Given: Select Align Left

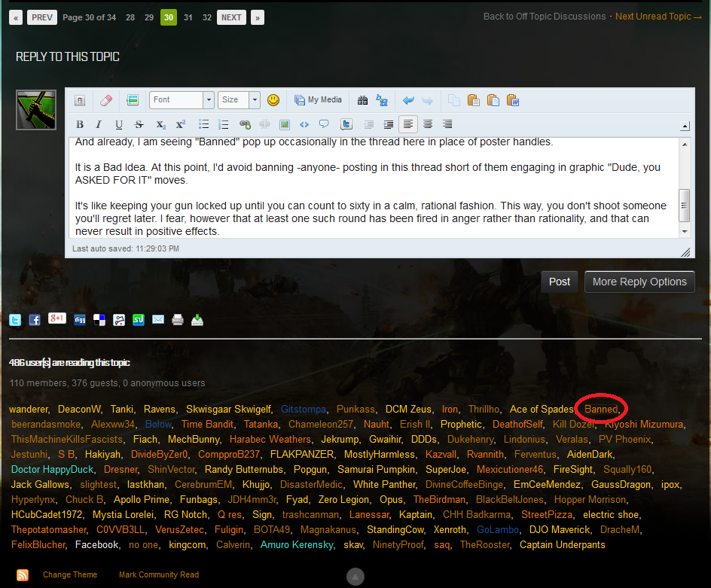Looking at the screenshot, I should [408, 124].
